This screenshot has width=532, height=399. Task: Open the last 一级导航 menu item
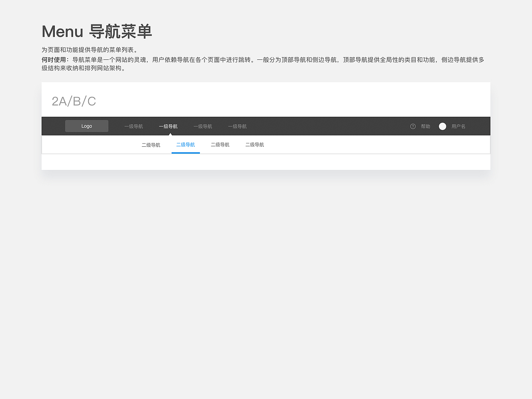237,126
